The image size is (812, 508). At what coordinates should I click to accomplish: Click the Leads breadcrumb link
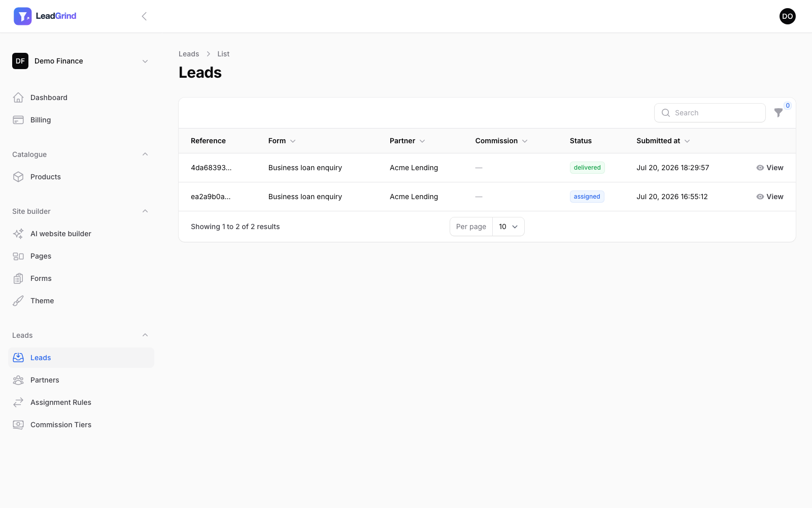point(189,54)
